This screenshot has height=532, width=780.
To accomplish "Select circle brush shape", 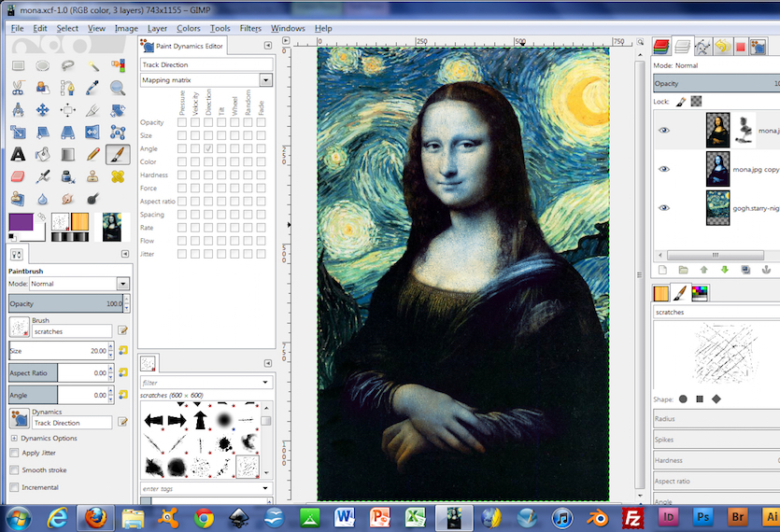I will [683, 399].
